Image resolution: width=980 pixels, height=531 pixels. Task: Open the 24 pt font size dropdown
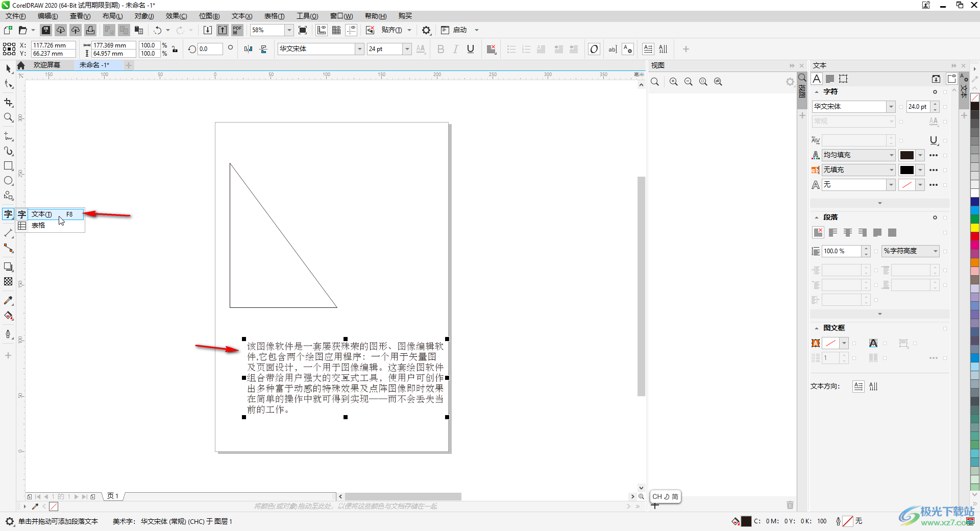click(x=407, y=49)
